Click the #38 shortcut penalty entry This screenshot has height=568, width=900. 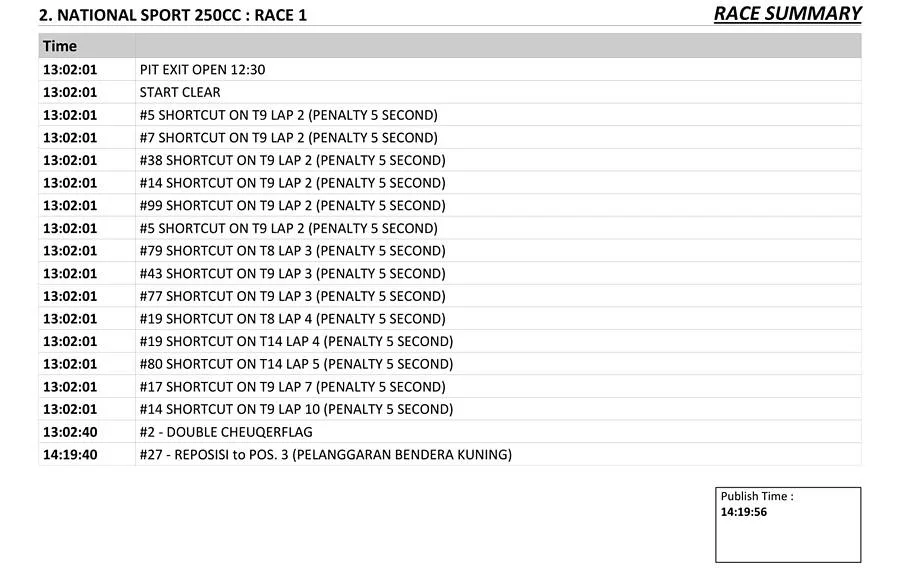292,160
